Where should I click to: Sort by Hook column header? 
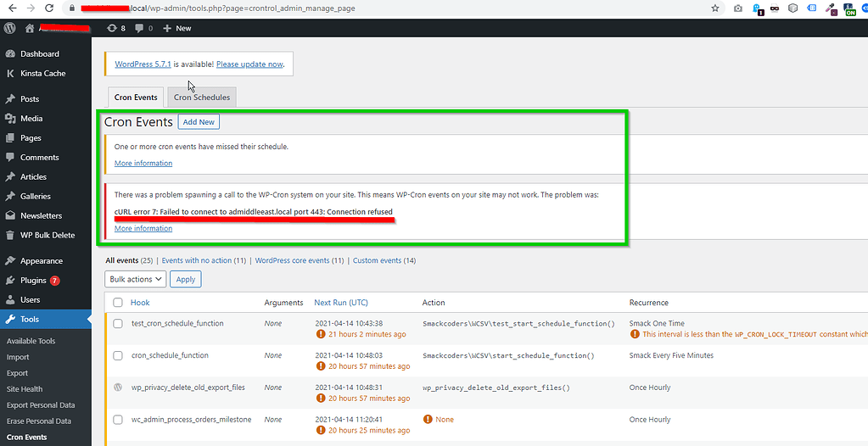(140, 303)
